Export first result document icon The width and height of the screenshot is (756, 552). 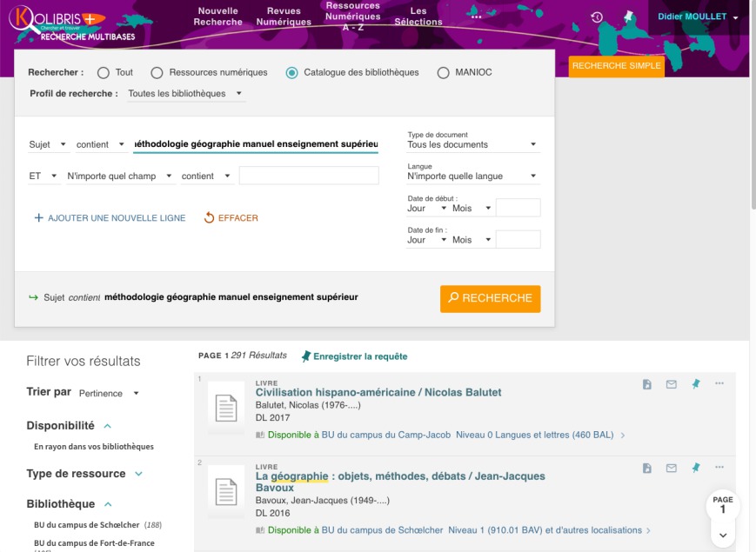point(647,384)
